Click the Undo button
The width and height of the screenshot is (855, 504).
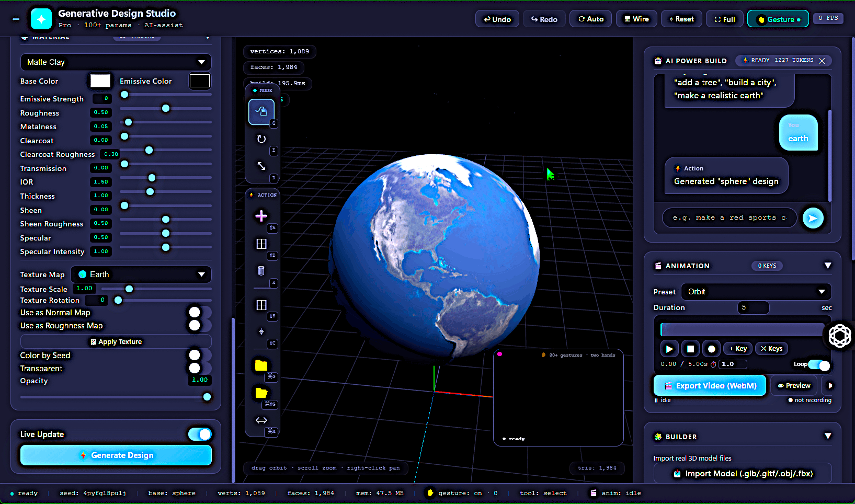(497, 19)
